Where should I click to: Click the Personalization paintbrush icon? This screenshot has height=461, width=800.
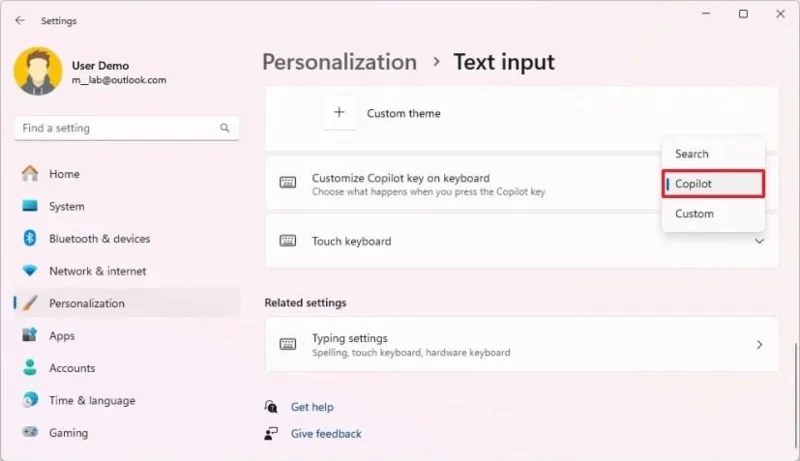click(30, 303)
